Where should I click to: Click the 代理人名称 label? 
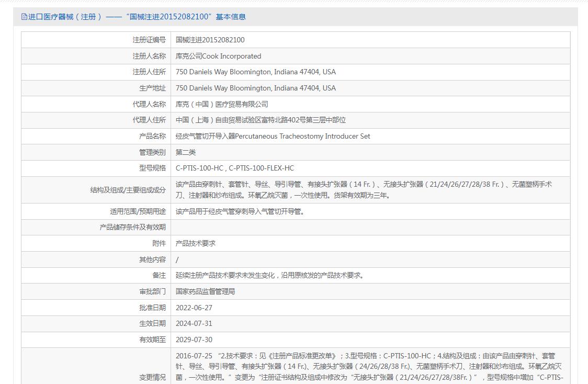tap(149, 104)
